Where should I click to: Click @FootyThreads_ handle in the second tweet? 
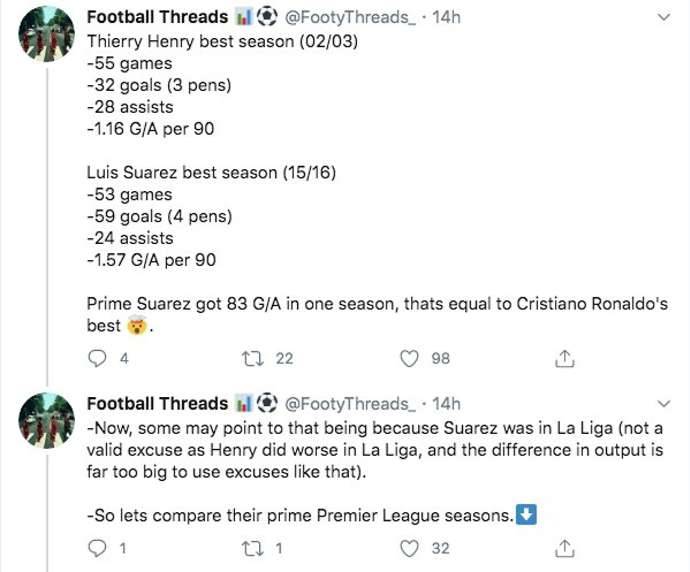click(349, 403)
